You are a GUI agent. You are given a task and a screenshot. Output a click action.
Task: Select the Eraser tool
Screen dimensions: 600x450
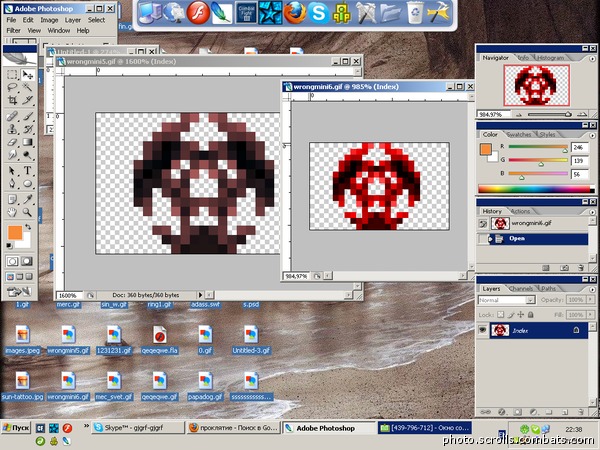[12, 142]
